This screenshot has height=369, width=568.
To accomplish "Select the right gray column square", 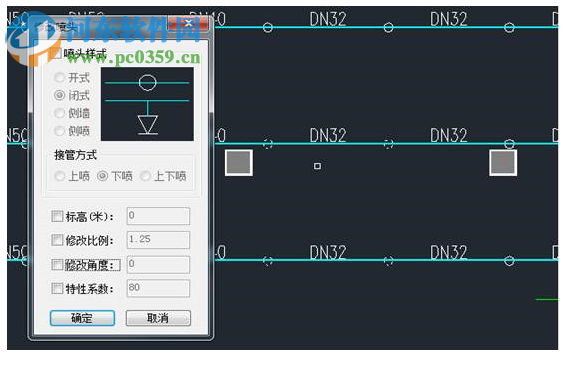I will point(503,163).
